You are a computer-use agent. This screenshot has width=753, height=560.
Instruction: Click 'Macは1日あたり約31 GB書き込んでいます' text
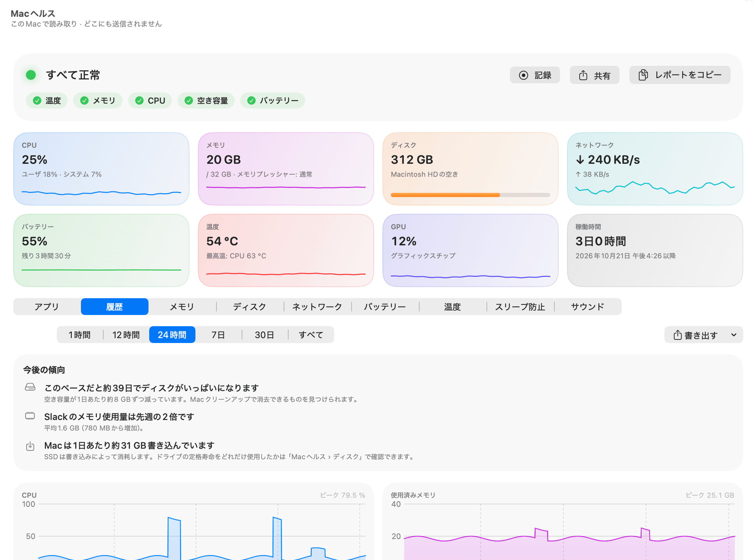tap(129, 445)
